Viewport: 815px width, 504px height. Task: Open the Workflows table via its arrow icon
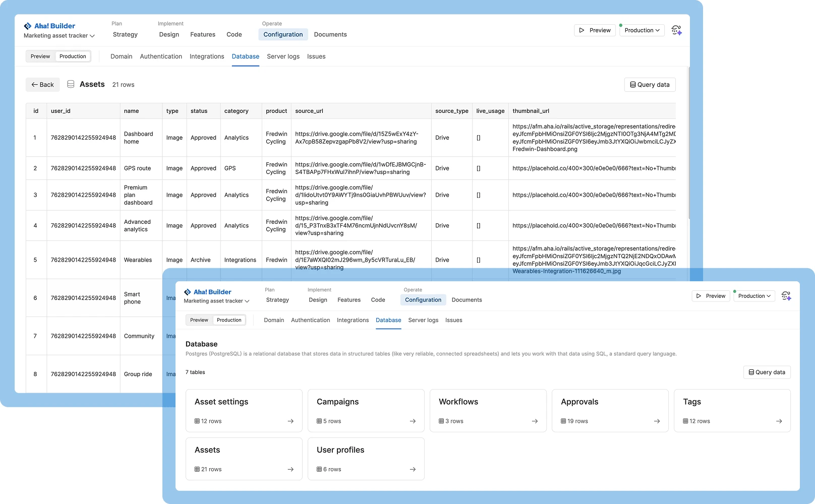pos(535,421)
